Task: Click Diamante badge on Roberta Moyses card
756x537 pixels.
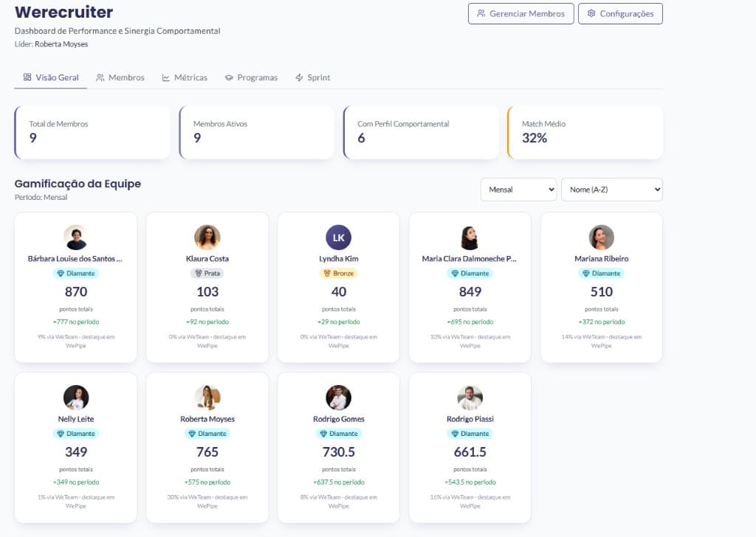Action: [207, 434]
